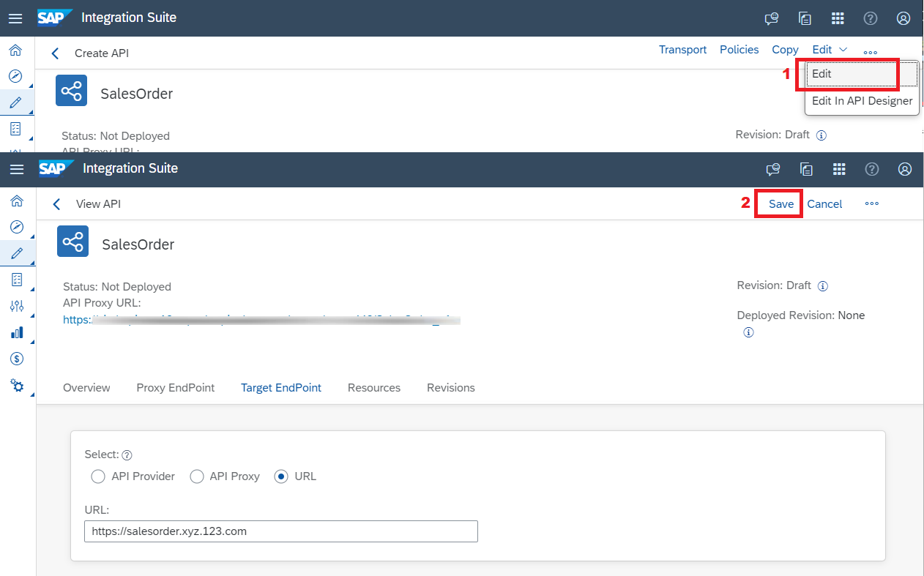Open Test checklist icon in View API sidebar

tap(17, 280)
